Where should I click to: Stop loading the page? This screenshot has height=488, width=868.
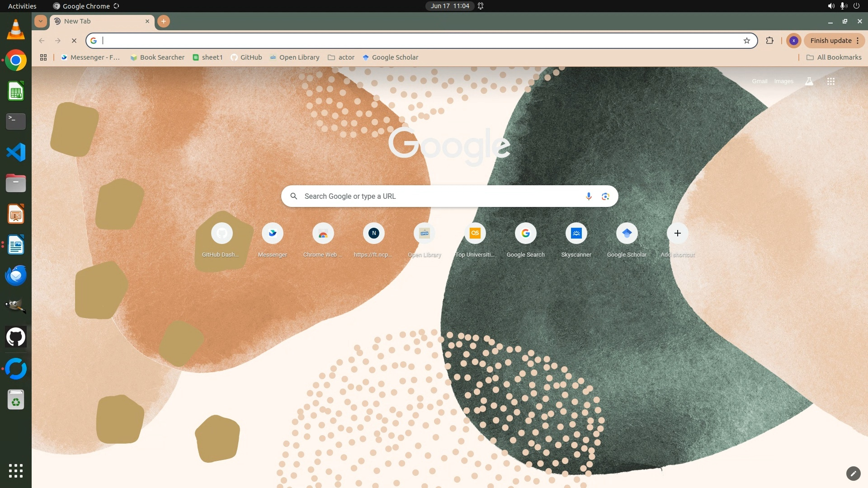74,41
